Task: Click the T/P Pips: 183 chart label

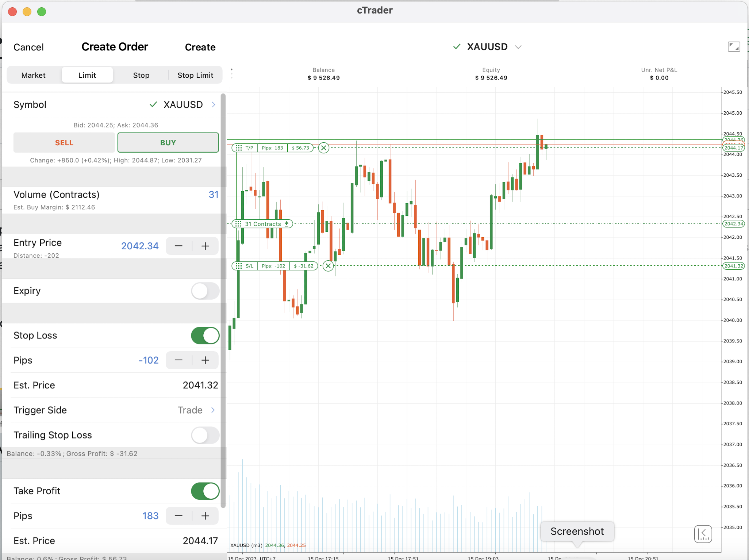Action: [272, 148]
